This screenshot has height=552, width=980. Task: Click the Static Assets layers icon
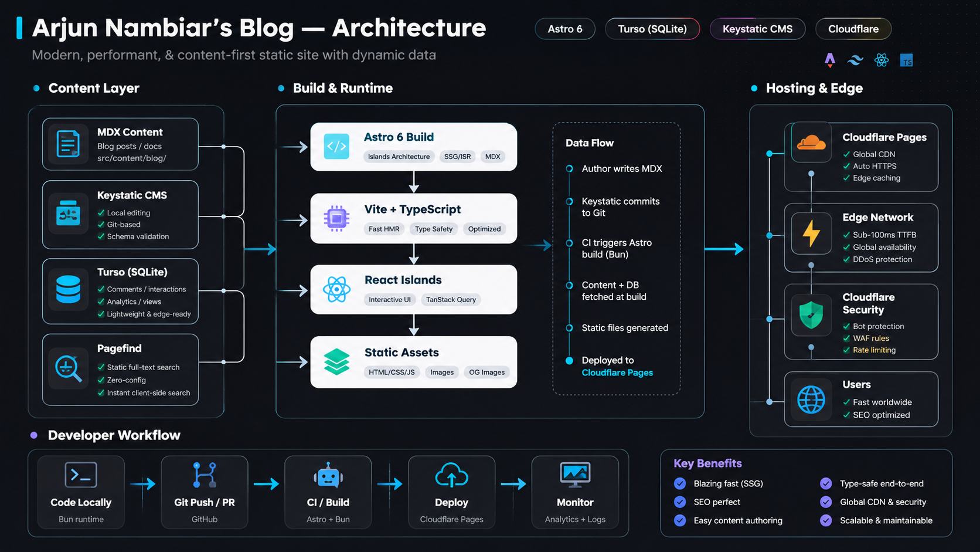(336, 361)
